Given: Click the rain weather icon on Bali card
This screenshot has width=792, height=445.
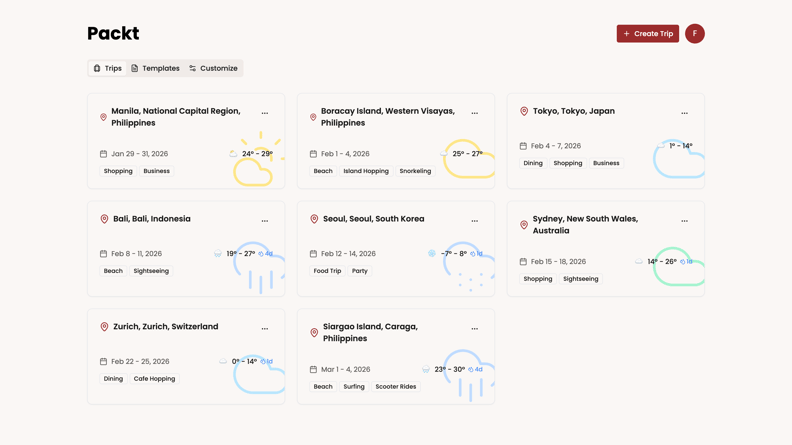Looking at the screenshot, I should pos(218,254).
